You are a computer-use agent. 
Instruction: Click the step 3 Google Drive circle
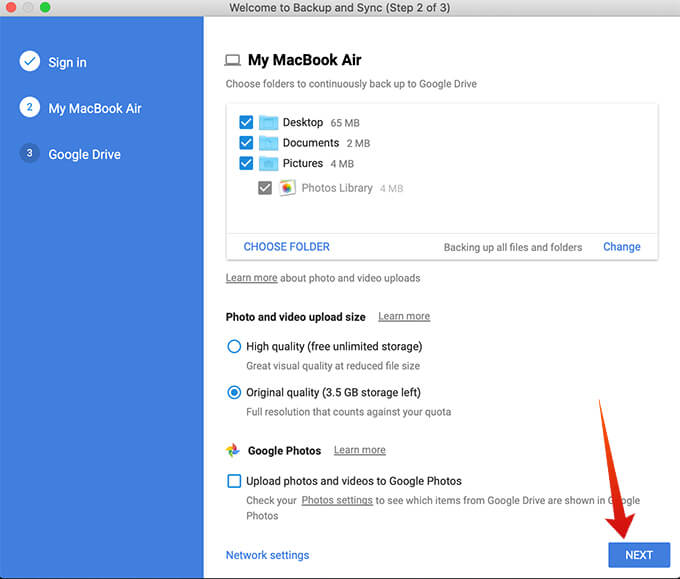[x=29, y=154]
